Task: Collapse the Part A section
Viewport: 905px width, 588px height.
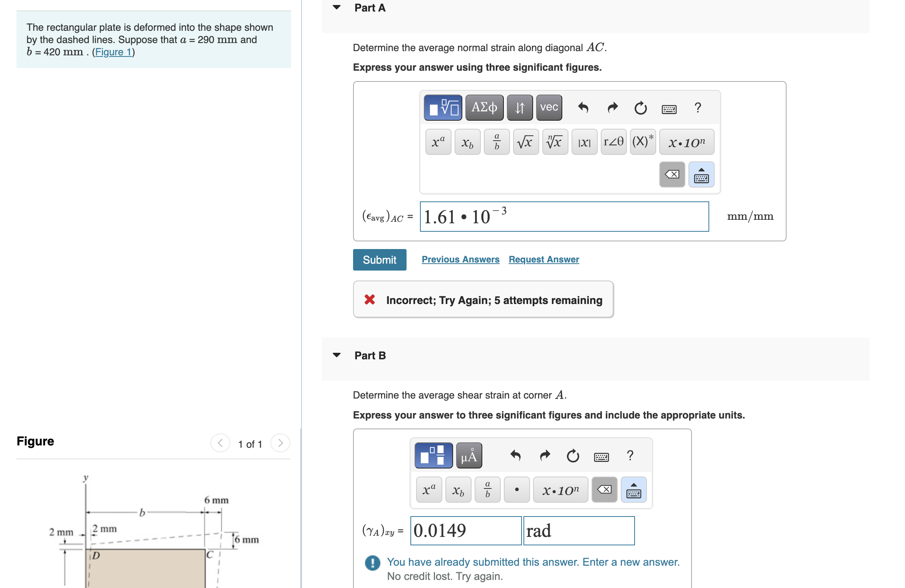Action: point(337,7)
